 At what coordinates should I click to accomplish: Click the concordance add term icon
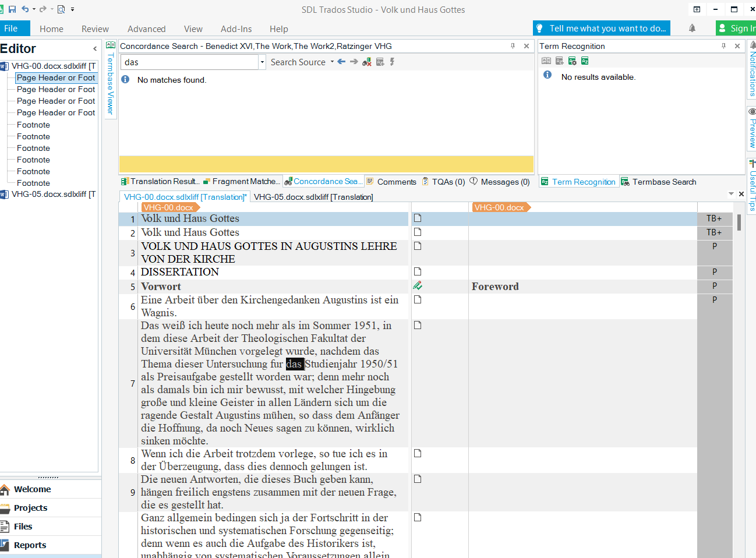[x=380, y=62]
